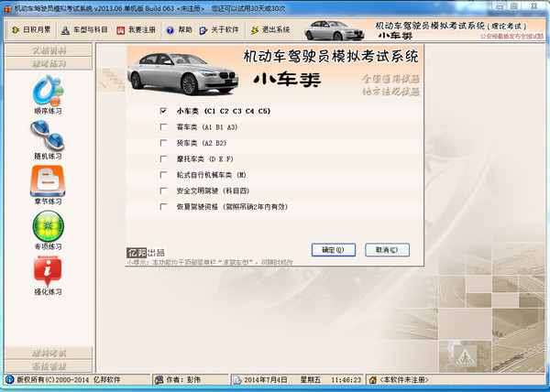Viewport: 550px width, 392px height.
Task: Click 关于软件 about toolbar button
Action: (x=219, y=30)
